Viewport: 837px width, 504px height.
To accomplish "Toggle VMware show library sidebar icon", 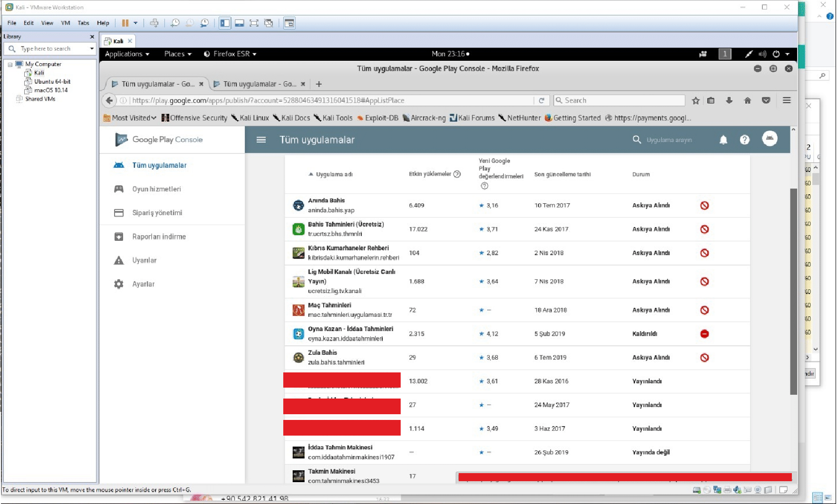I will coord(225,23).
